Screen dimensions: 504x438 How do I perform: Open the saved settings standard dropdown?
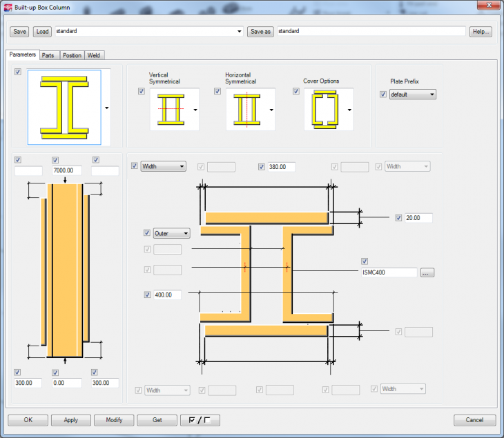pos(239,32)
